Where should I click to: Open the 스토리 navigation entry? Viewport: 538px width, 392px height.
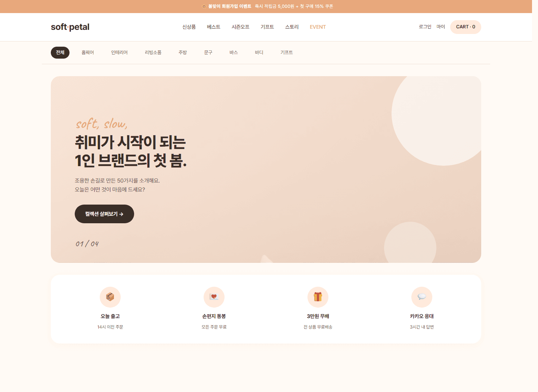pos(292,27)
